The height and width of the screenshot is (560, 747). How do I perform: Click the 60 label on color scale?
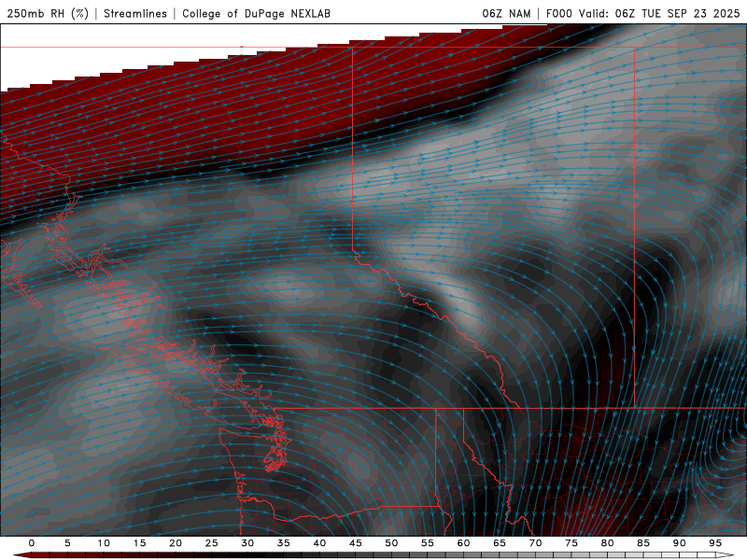[x=463, y=543]
